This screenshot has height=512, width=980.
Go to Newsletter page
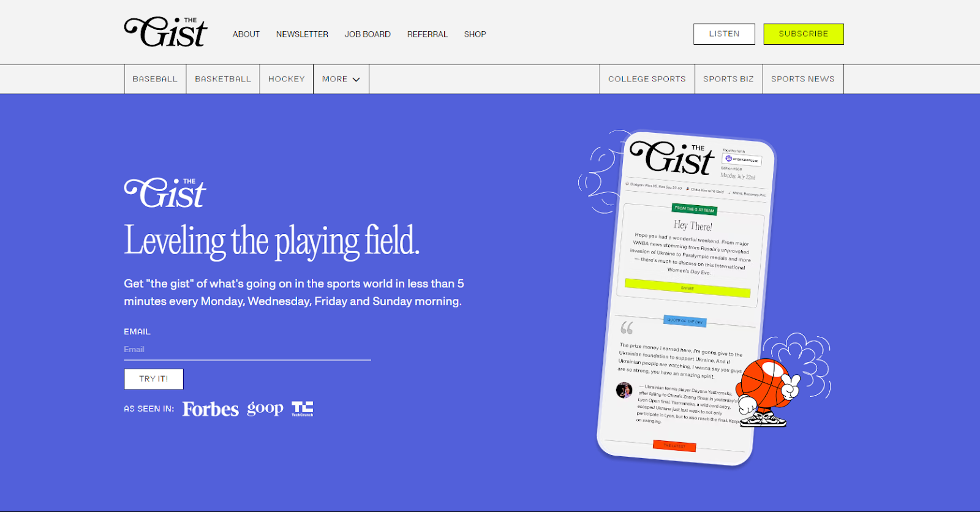pos(302,34)
